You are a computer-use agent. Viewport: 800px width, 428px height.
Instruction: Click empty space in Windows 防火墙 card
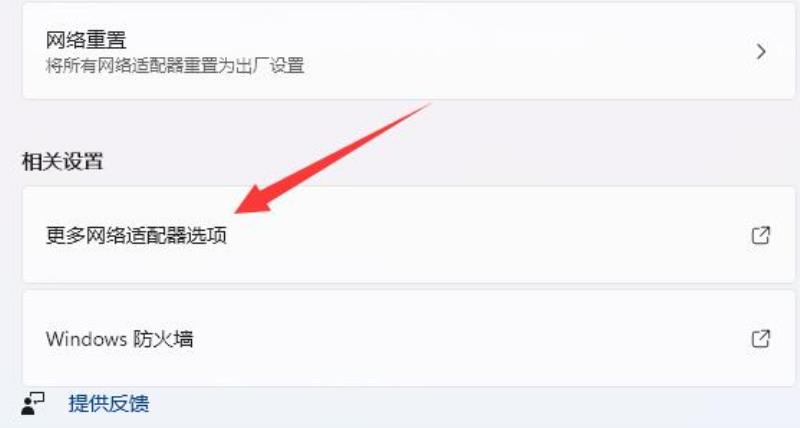coord(459,339)
